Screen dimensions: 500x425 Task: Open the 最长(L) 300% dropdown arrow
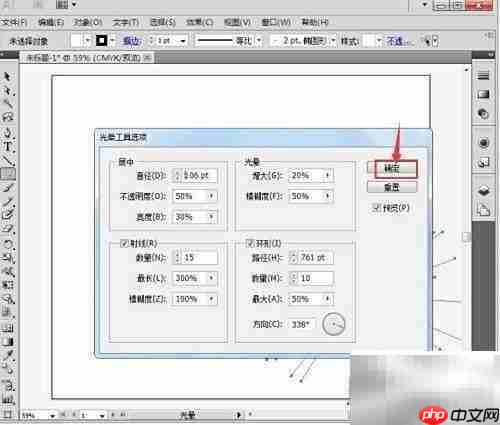211,278
